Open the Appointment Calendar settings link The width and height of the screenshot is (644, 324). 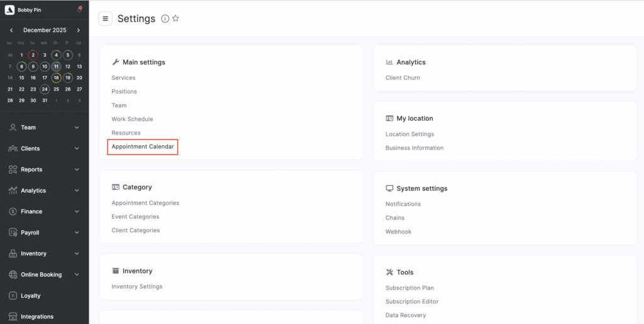click(143, 147)
